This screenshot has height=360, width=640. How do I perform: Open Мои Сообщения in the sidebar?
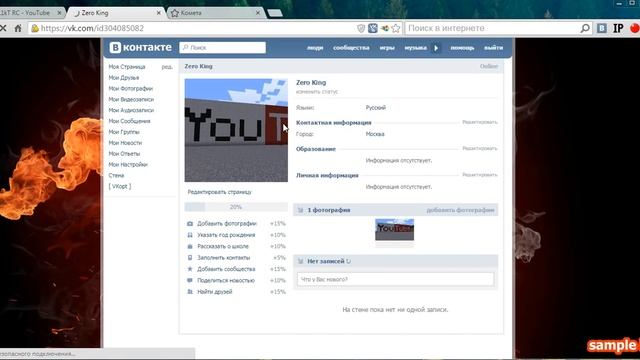pyautogui.click(x=129, y=121)
